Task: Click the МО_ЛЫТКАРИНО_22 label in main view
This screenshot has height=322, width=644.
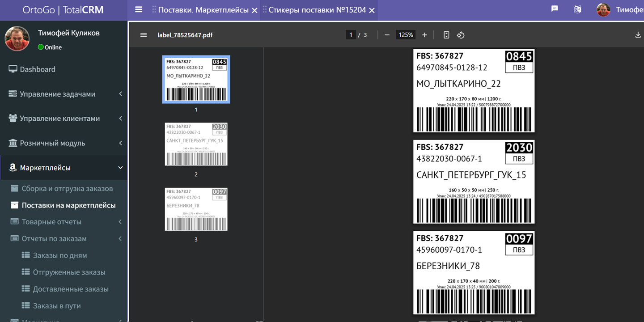Action: point(458,84)
